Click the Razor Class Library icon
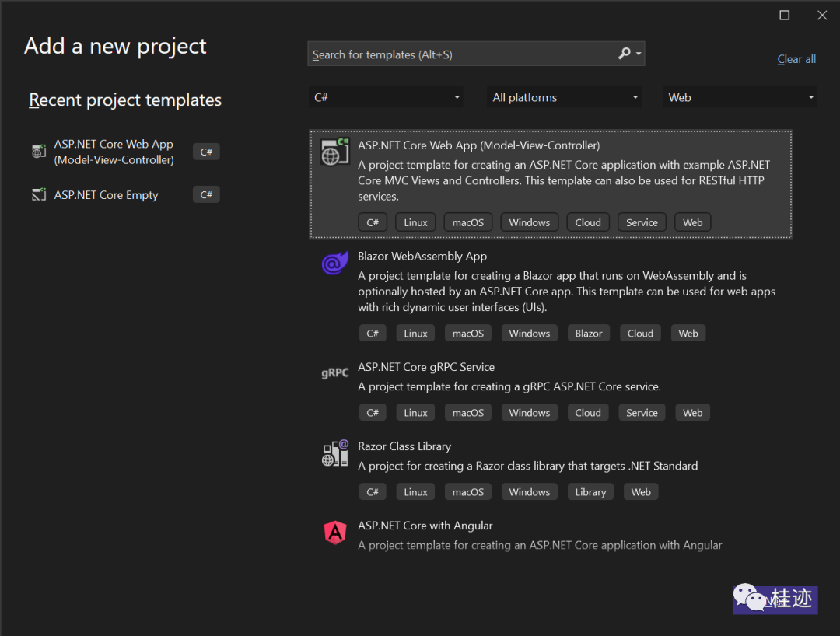Image resolution: width=840 pixels, height=636 pixels. coord(335,453)
